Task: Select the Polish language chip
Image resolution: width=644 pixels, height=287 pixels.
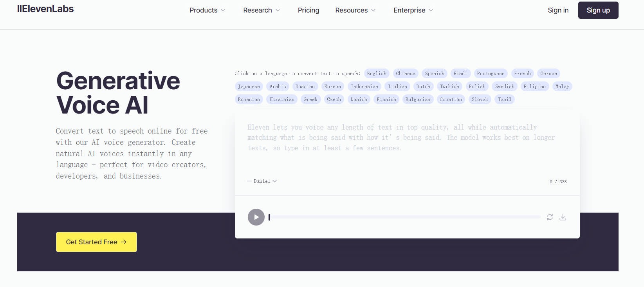Action: click(477, 87)
